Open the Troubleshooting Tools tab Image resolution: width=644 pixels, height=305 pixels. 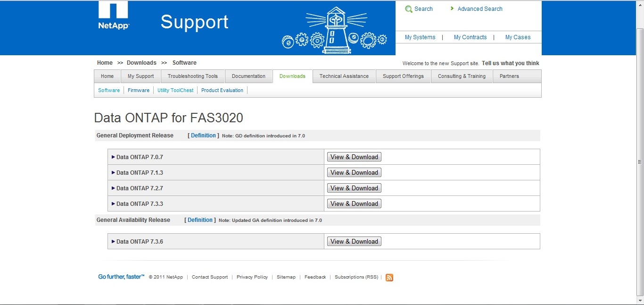pos(193,76)
